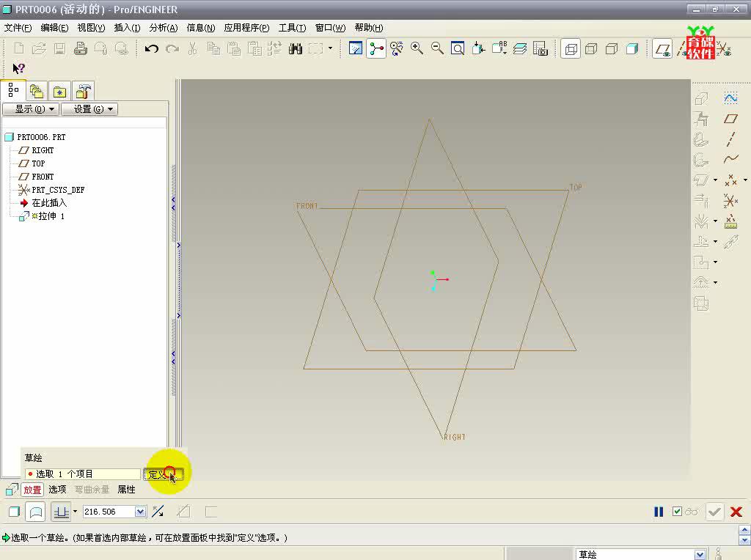Open the Model Tree tab icon
This screenshot has width=751, height=560.
click(x=13, y=90)
